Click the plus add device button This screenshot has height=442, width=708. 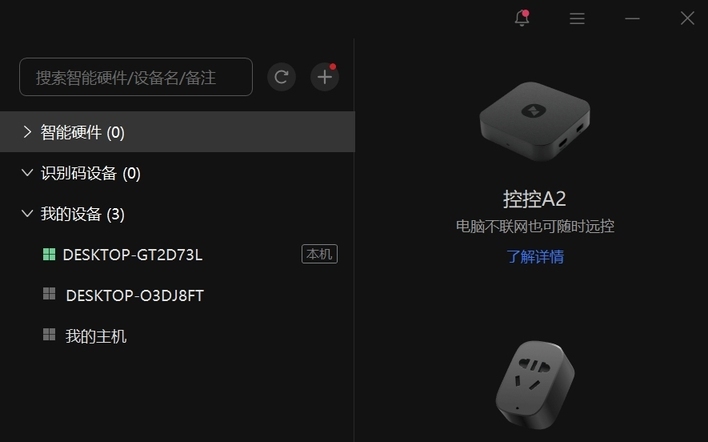click(325, 77)
